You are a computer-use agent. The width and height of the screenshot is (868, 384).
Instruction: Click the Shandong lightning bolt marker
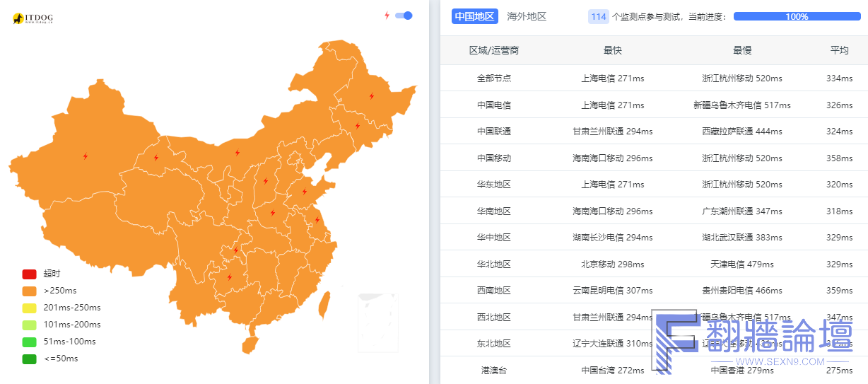click(x=305, y=192)
